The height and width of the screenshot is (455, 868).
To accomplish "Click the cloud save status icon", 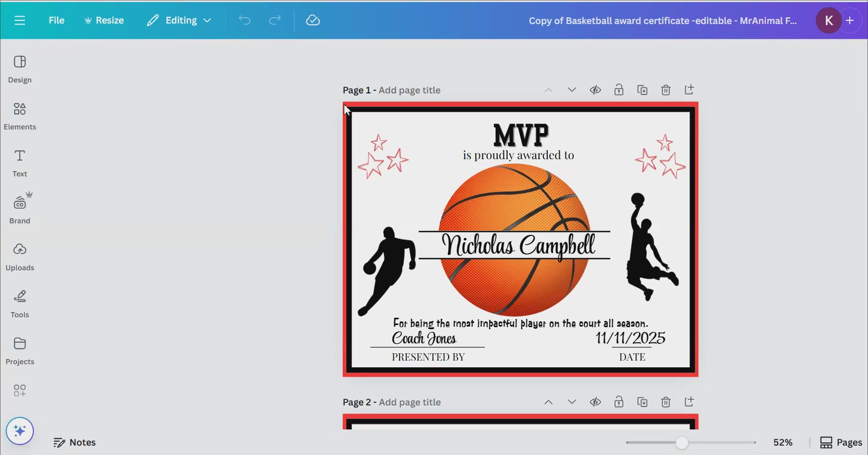I will point(312,20).
